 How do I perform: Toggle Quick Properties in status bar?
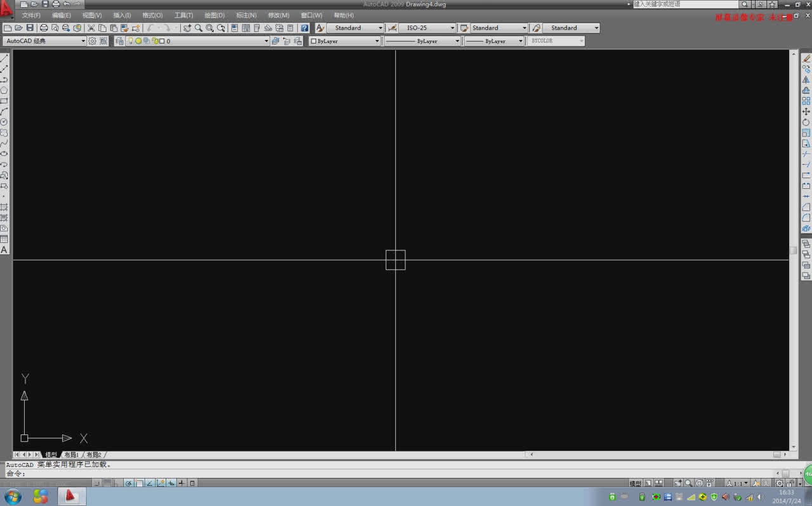[x=192, y=483]
